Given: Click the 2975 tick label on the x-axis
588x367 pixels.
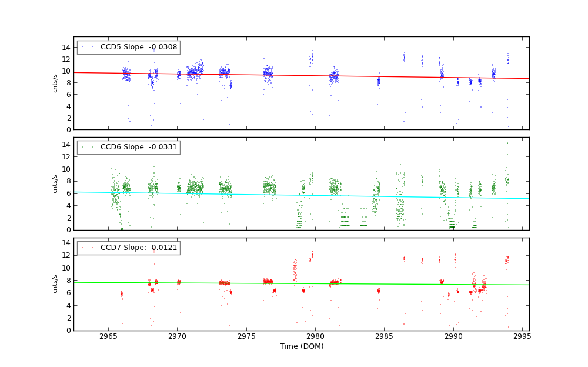Looking at the screenshot, I should (246, 336).
